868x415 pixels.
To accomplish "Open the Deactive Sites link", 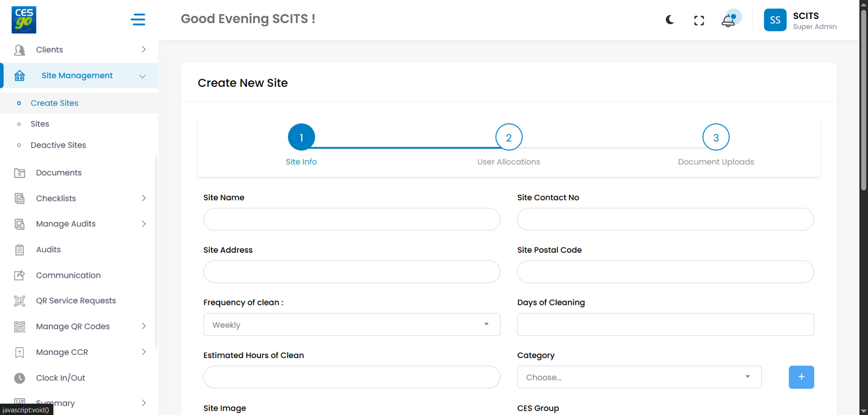I will [58, 145].
